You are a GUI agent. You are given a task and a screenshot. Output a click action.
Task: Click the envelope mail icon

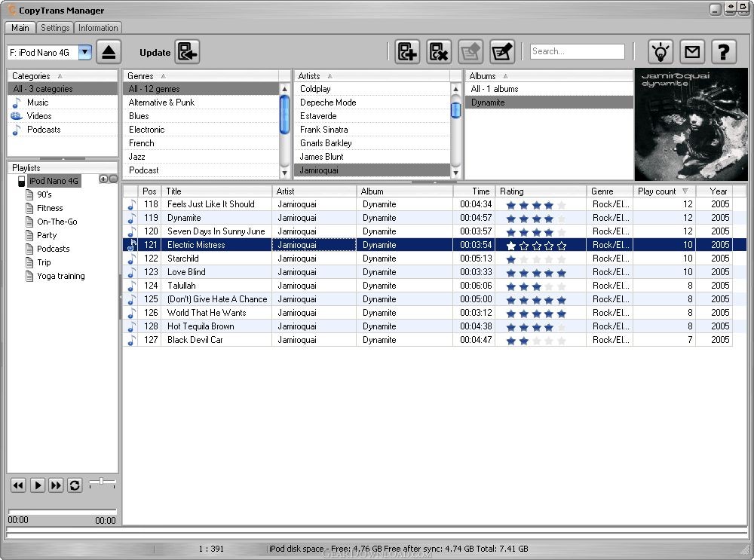692,51
